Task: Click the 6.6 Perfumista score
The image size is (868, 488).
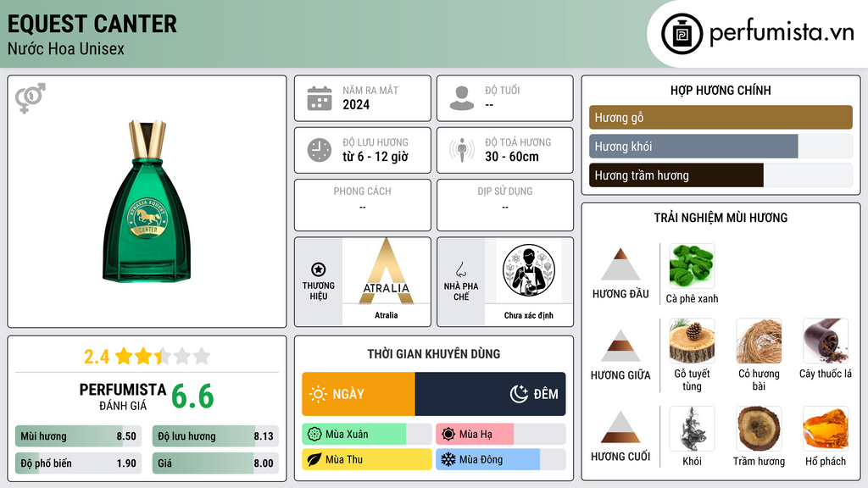Action: 192,396
